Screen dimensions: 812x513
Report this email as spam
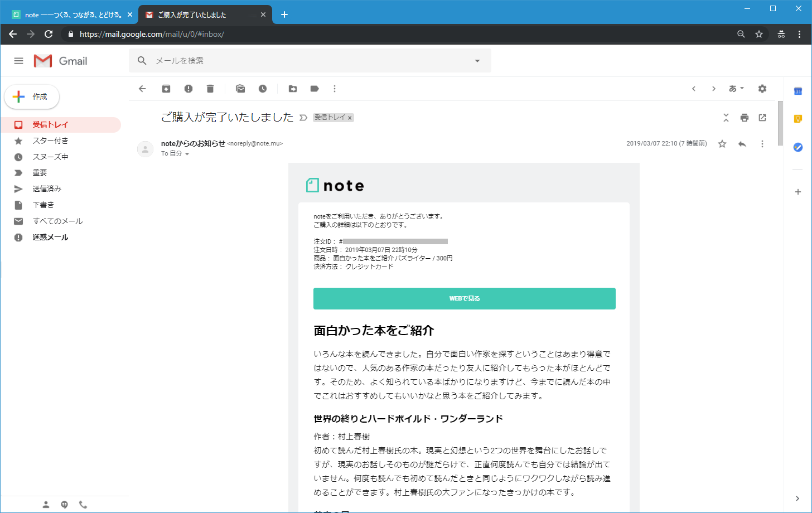click(188, 89)
